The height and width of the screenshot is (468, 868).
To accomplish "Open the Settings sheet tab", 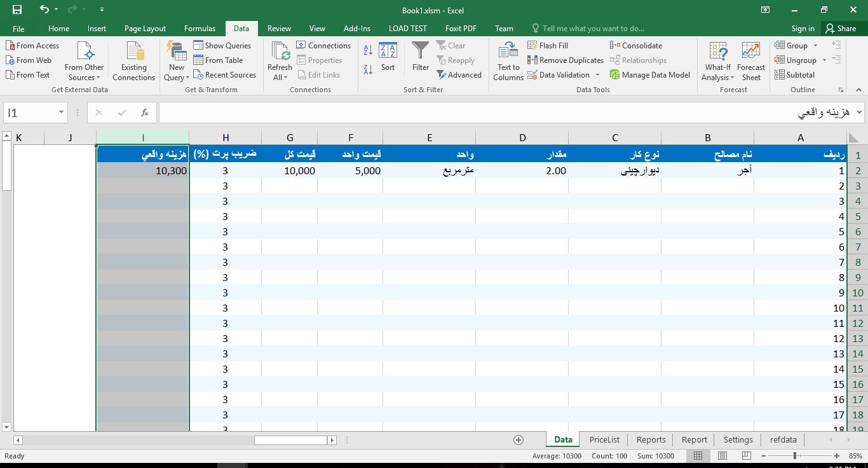I will click(x=738, y=439).
